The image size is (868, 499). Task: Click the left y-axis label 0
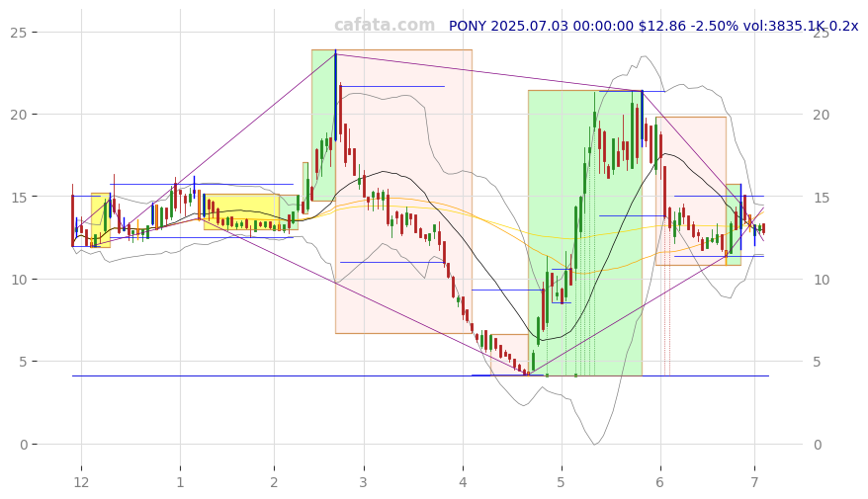[x=24, y=445]
